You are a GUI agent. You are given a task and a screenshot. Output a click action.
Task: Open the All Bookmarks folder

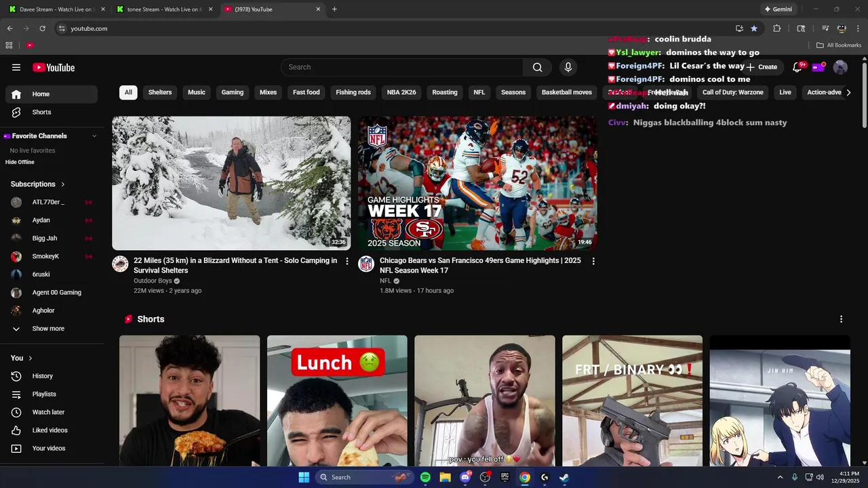(839, 45)
